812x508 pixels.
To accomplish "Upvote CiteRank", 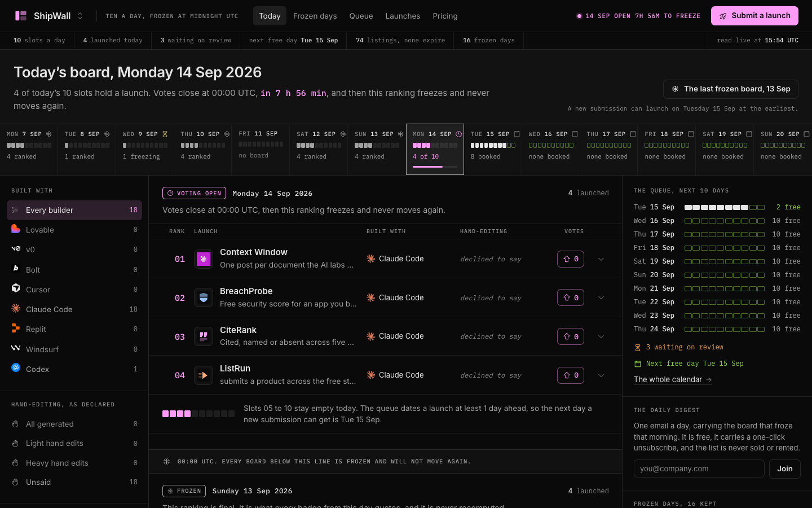I will 571,336.
